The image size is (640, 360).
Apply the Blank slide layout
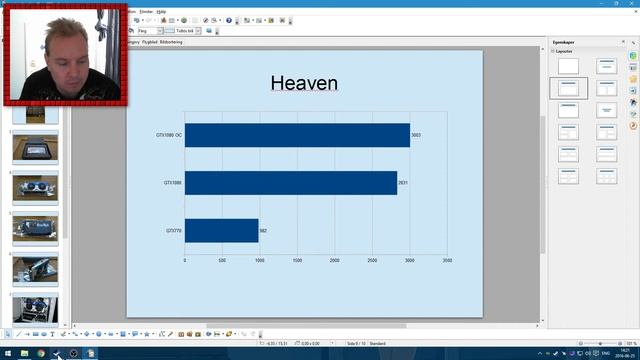[x=568, y=66]
